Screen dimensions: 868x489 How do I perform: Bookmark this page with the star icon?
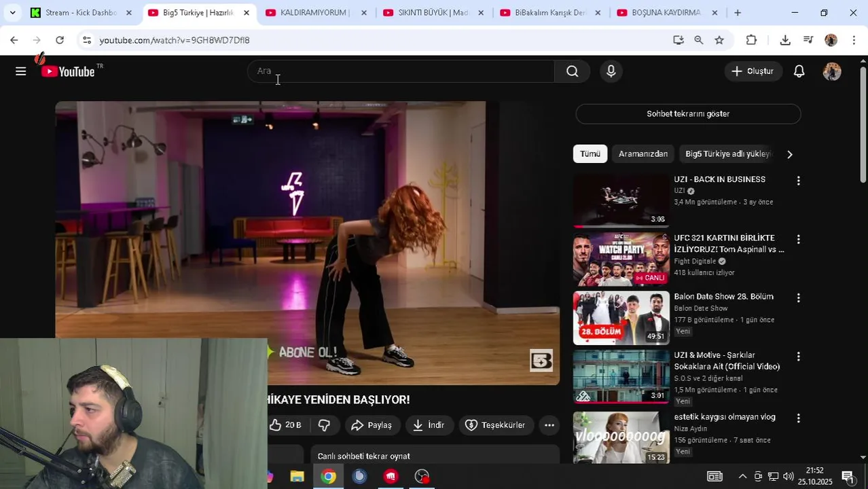(x=719, y=40)
